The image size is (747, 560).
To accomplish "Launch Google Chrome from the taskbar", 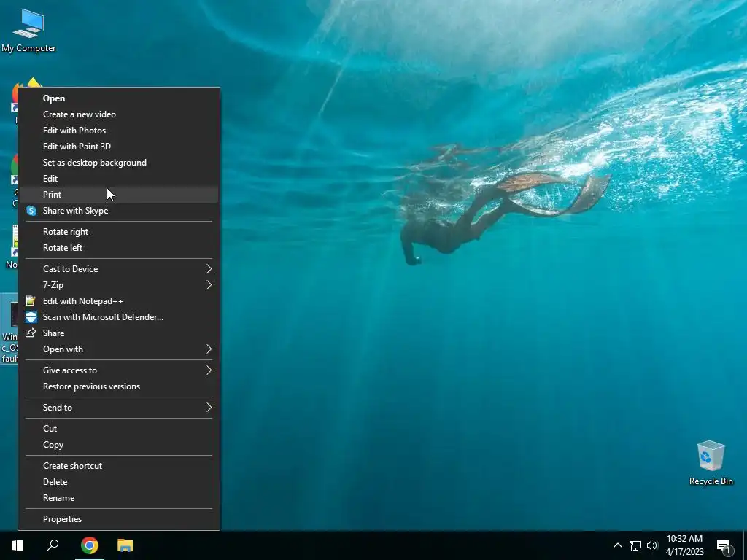I will (x=90, y=545).
